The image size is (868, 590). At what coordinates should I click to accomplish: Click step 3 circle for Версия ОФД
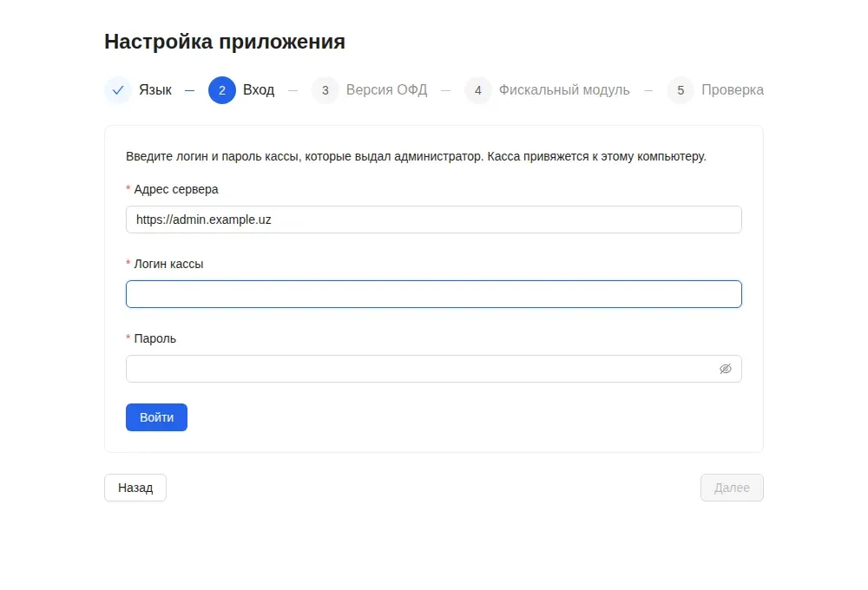coord(325,90)
